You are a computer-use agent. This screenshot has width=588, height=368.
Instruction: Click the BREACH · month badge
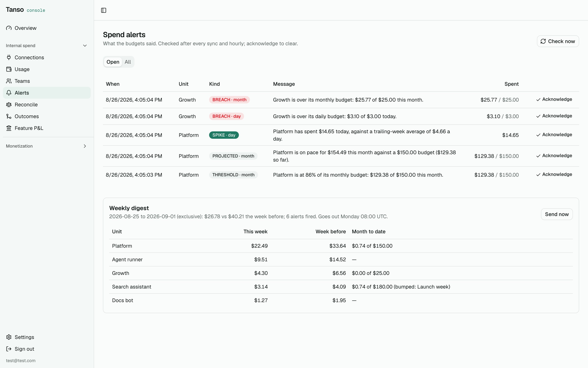tap(229, 100)
